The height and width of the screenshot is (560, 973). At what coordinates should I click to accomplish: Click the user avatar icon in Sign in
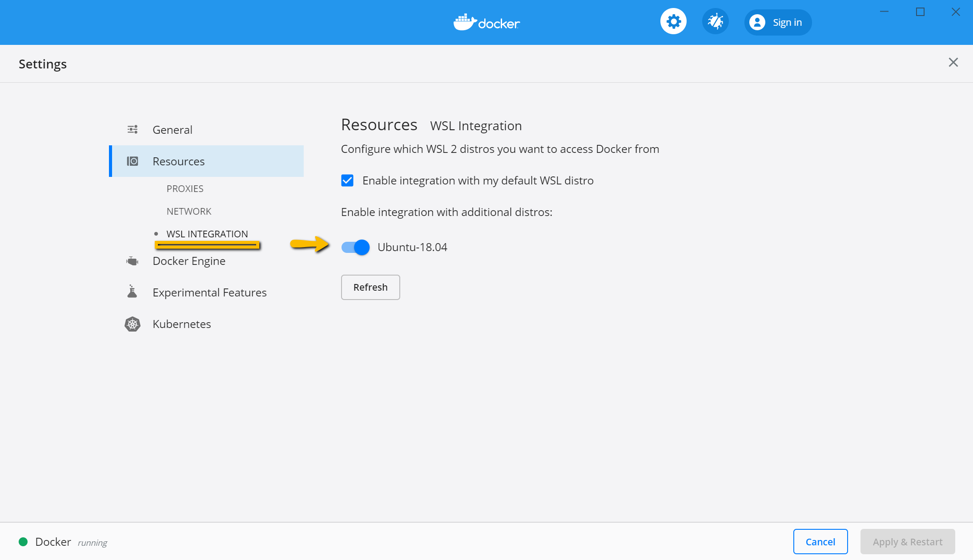757,22
